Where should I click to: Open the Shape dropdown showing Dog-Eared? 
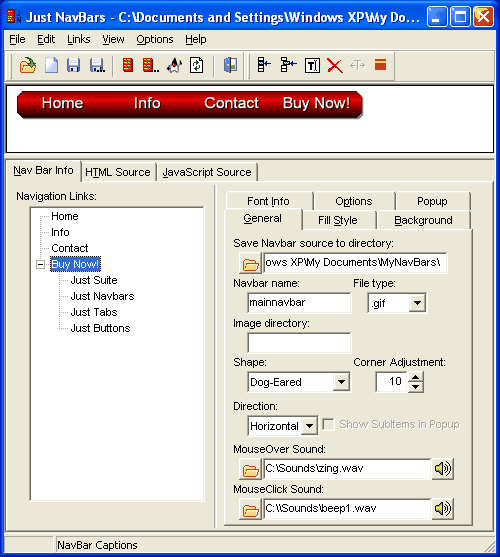tap(341, 382)
